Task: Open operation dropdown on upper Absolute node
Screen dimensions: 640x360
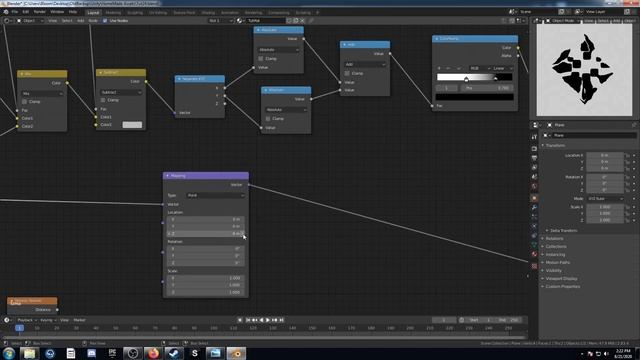Action: click(278, 50)
